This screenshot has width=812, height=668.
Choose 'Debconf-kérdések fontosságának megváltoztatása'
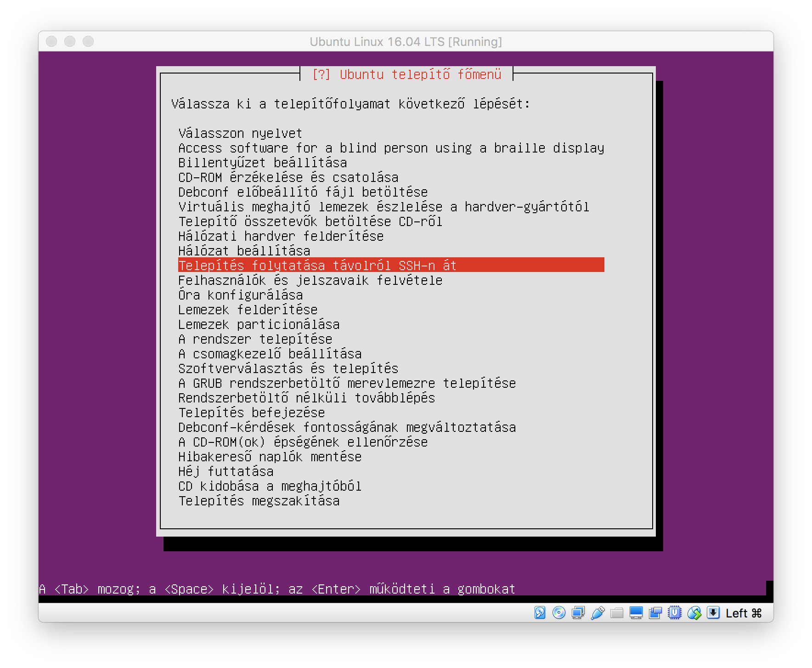pyautogui.click(x=347, y=427)
